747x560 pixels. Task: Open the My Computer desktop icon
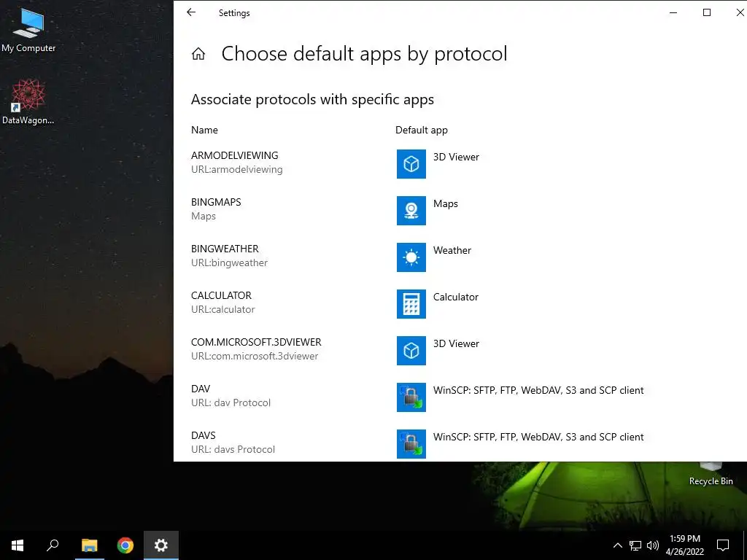click(28, 30)
